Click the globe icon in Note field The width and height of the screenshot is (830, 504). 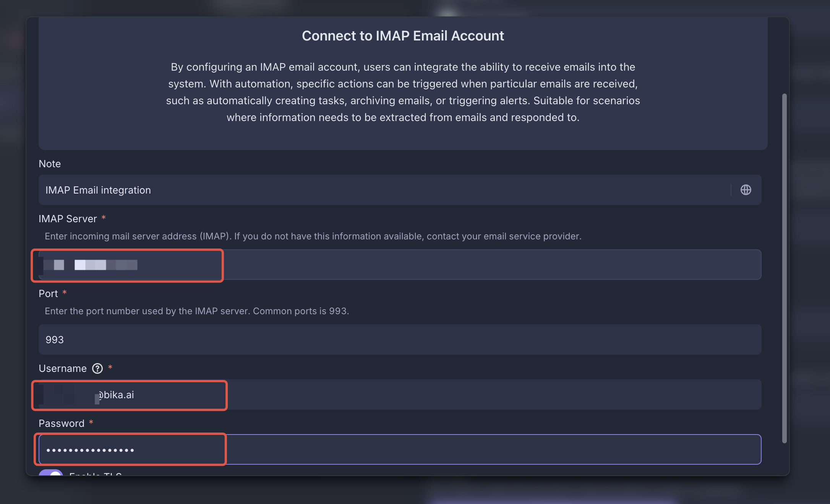[x=746, y=190]
